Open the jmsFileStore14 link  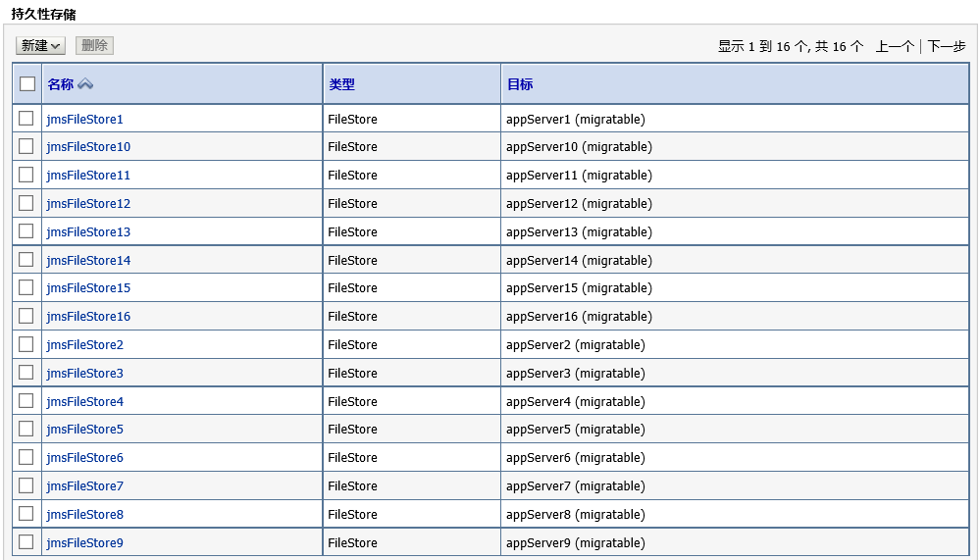(88, 261)
